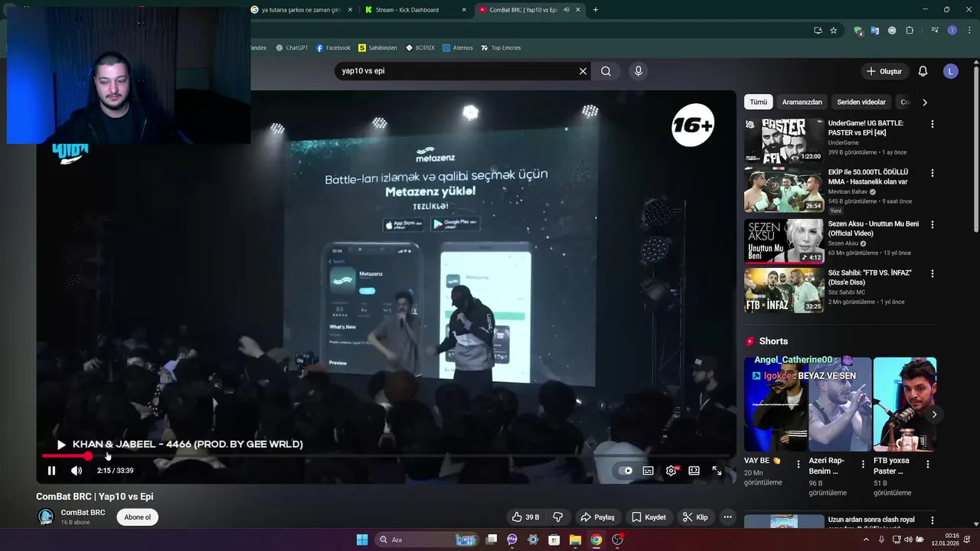Open options for EKİP ile 50.000TL MMA video

click(x=932, y=173)
